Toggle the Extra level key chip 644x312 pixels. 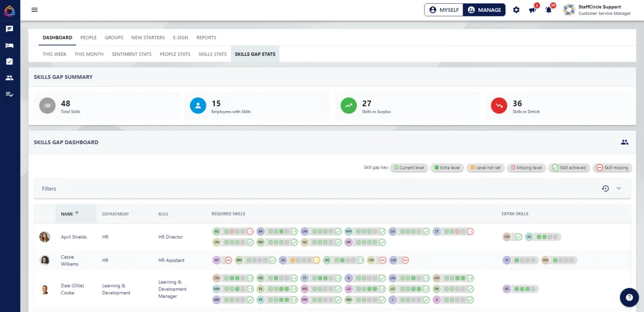coord(447,168)
